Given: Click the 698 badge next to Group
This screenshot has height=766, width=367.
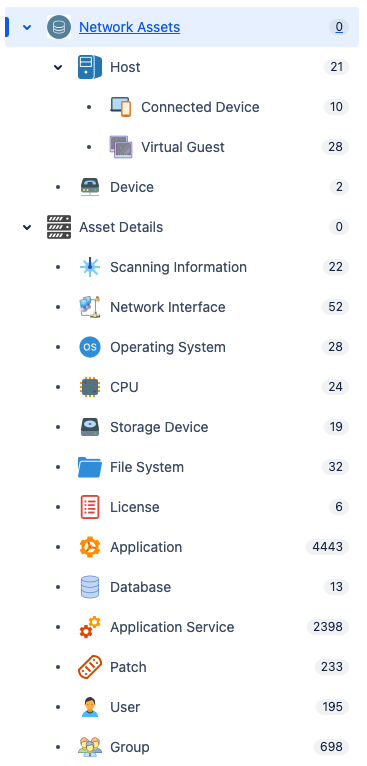Looking at the screenshot, I should [331, 747].
